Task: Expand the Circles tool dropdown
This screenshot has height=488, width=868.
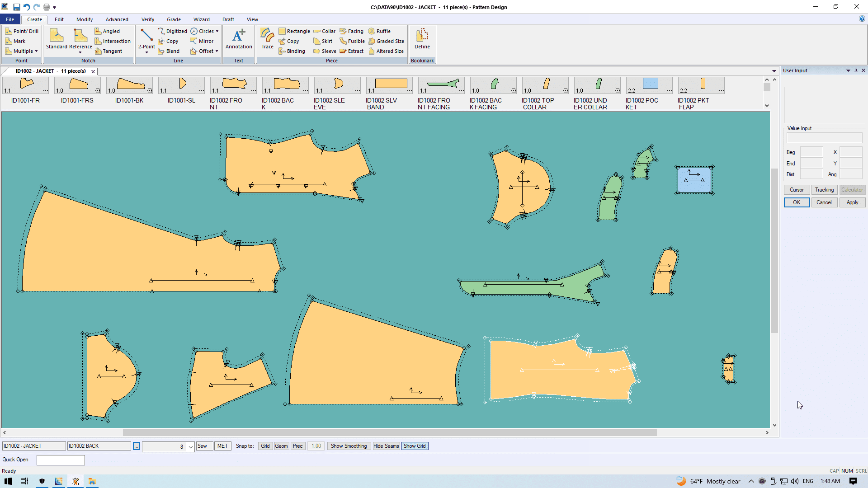Action: [x=217, y=31]
